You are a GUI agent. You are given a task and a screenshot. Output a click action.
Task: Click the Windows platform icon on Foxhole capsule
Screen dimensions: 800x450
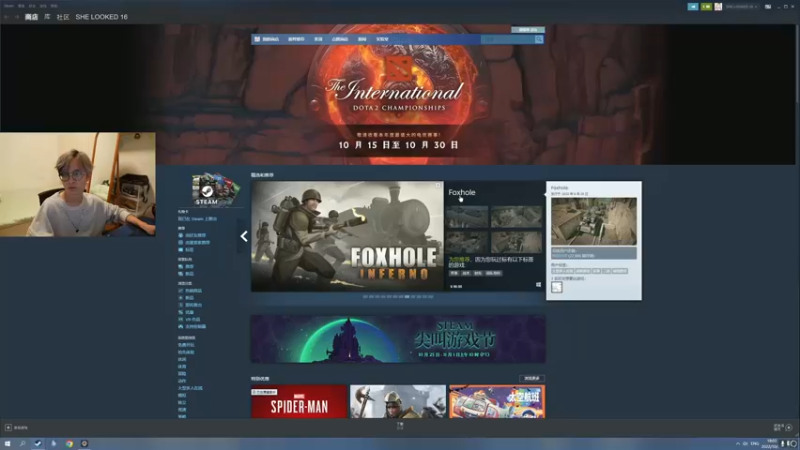click(538, 285)
